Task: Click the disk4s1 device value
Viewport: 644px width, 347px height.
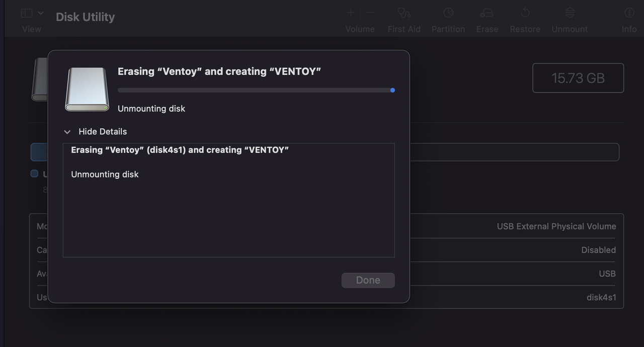Action: [x=601, y=297]
